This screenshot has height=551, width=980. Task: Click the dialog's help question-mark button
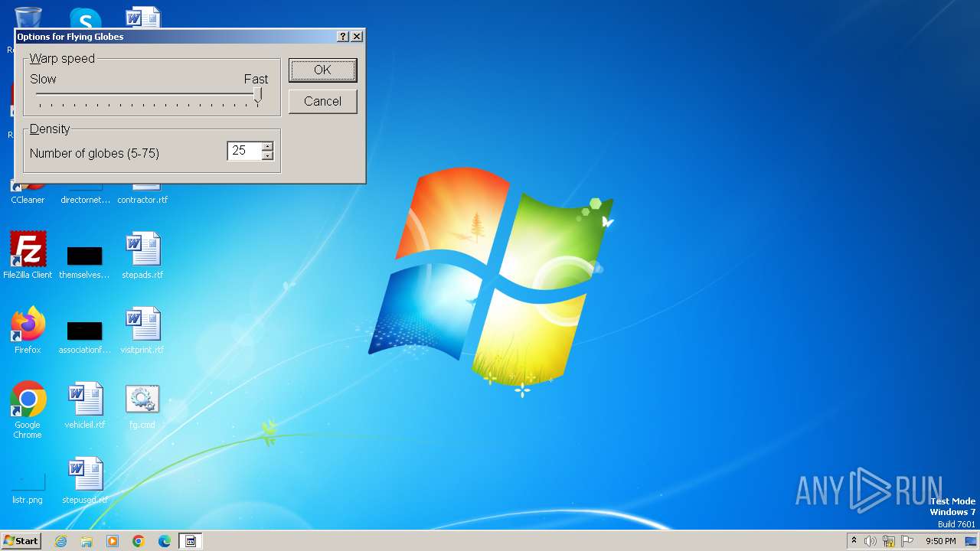[x=343, y=36]
